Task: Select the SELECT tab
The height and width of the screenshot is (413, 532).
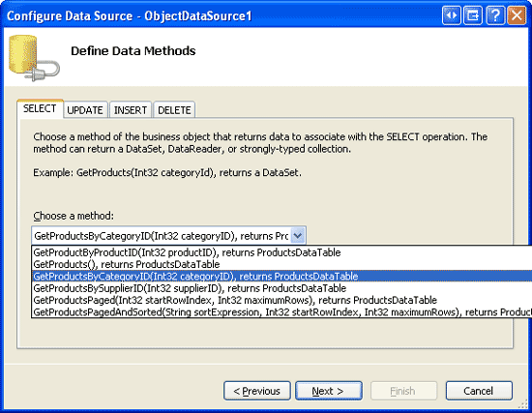Action: pos(40,108)
